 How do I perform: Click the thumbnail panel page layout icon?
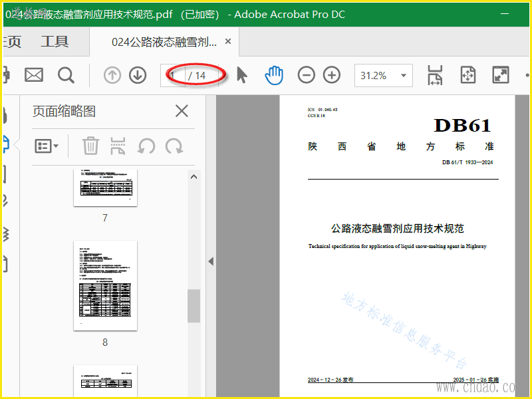click(118, 146)
